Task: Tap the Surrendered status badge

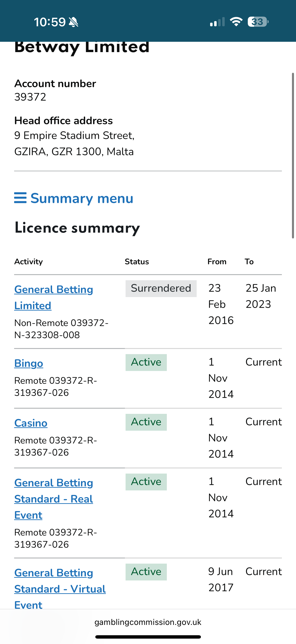Action: pyautogui.click(x=161, y=289)
